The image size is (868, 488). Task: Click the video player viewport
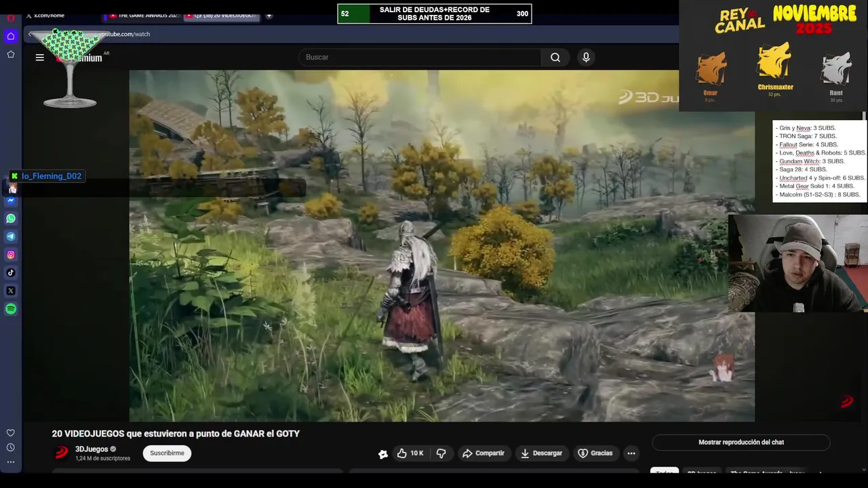(x=441, y=245)
